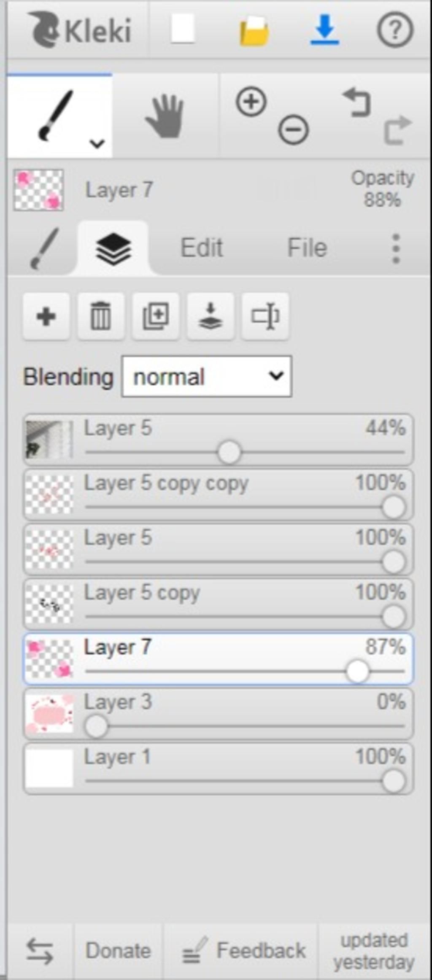Expand the brush tool chevron menu
The width and height of the screenshot is (432, 980).
(97, 143)
